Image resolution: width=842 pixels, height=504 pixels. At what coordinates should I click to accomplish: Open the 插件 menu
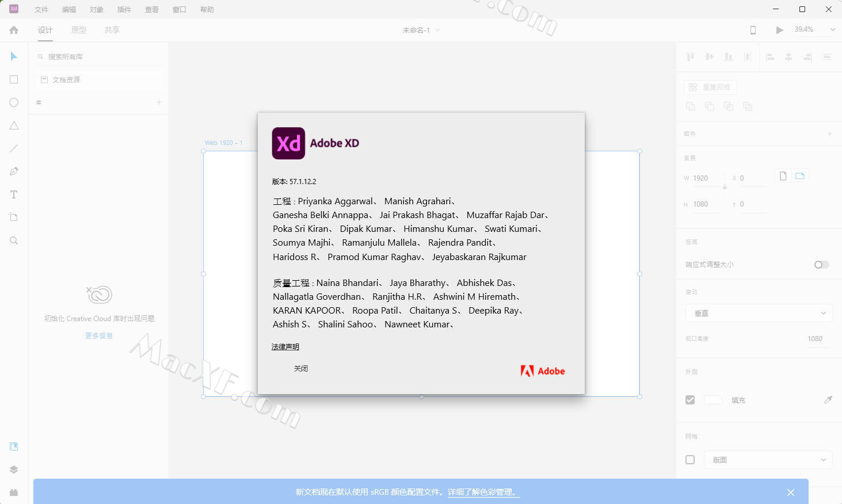click(x=124, y=10)
